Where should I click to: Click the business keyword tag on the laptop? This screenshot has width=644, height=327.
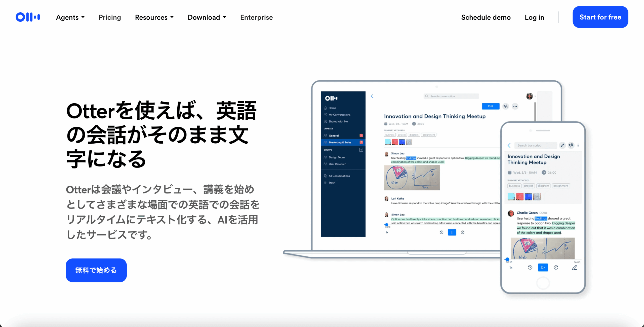click(x=390, y=135)
